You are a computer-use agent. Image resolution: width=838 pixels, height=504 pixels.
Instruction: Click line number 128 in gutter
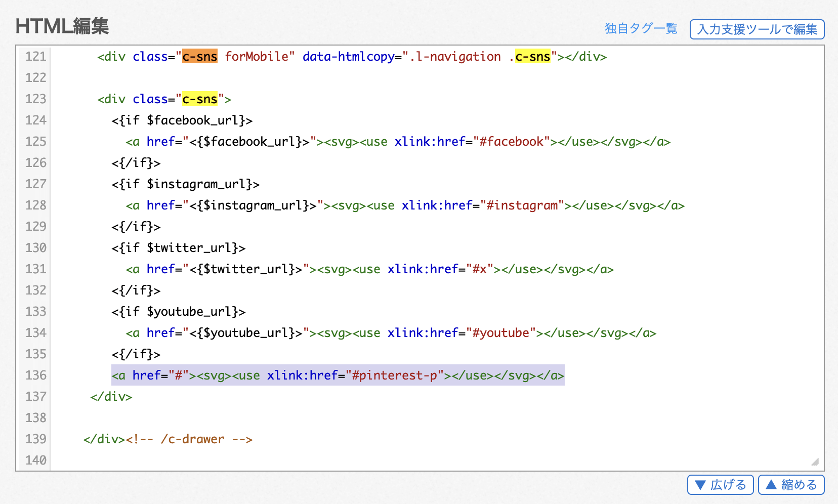(x=35, y=205)
